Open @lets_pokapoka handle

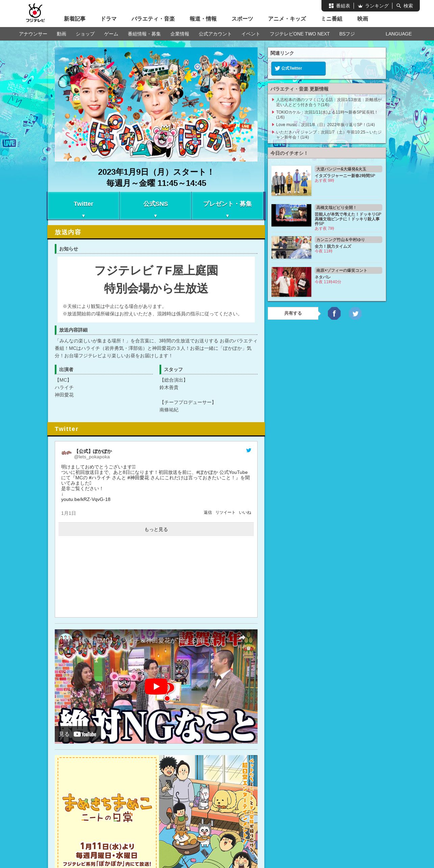pyautogui.click(x=92, y=457)
